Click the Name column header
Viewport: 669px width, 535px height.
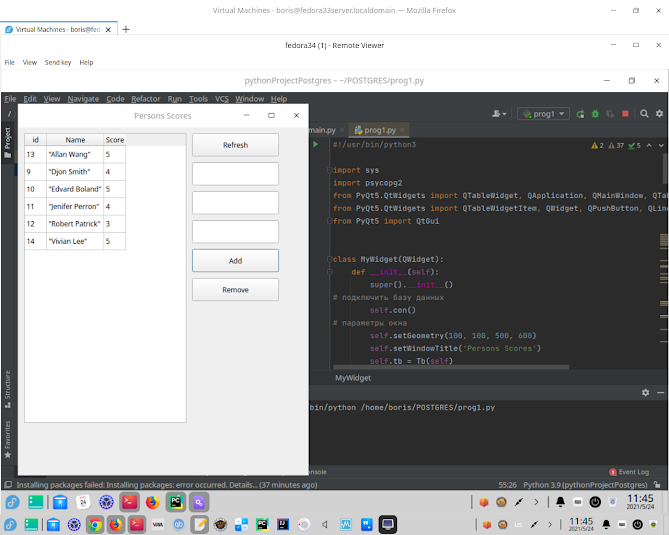click(75, 140)
